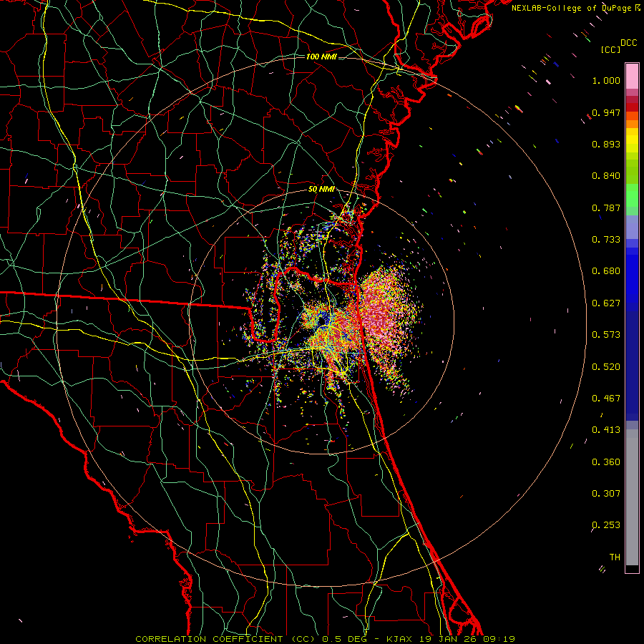Image resolution: width=644 pixels, height=644 pixels.
Task: Click the 0.733 legend value
Action: pyautogui.click(x=606, y=240)
